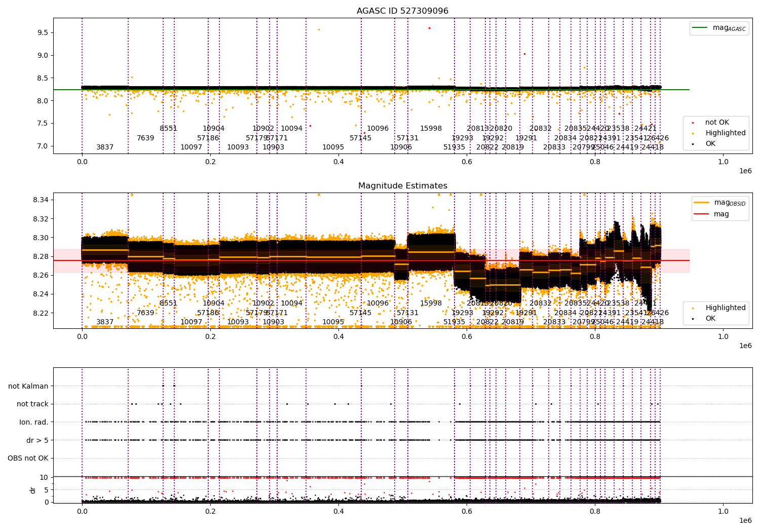Click the 'not Kalman' axis label

[28, 387]
